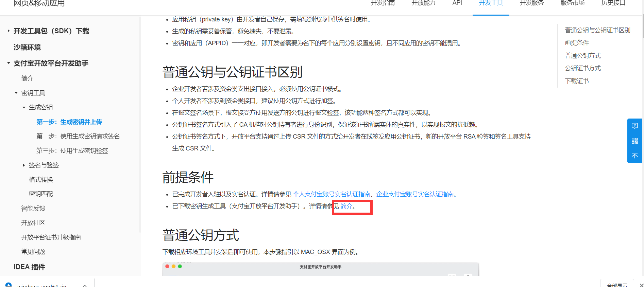
Task: Switch to 开发服务 top navigation tab
Action: click(x=532, y=3)
